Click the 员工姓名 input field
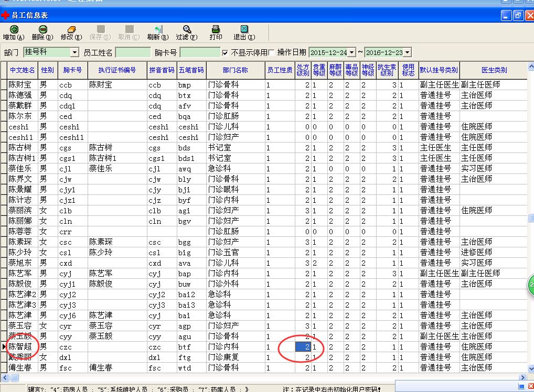Image resolution: width=534 pixels, height=392 pixels. (133, 52)
